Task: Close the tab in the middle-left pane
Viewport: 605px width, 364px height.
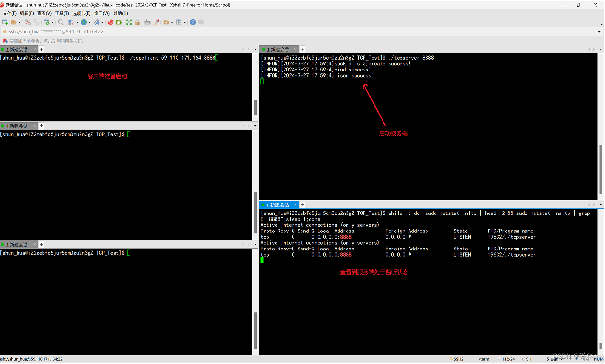Action: pyautogui.click(x=35, y=126)
